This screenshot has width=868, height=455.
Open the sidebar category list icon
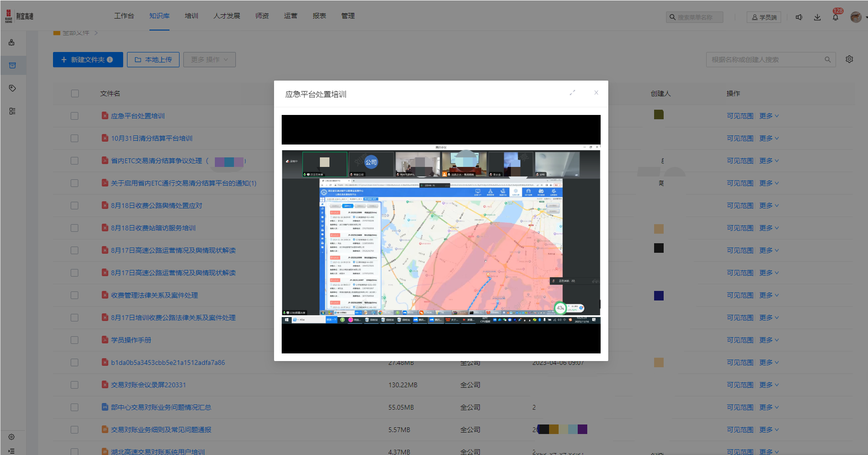pos(12,111)
